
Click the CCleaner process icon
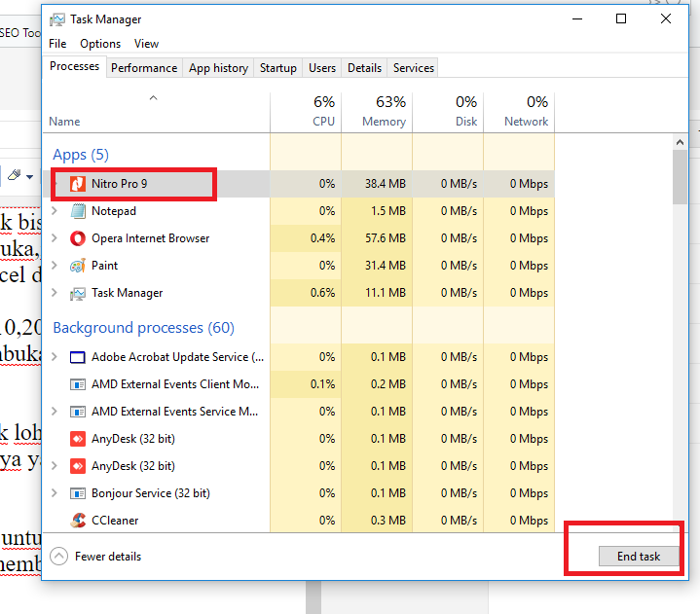(x=78, y=521)
